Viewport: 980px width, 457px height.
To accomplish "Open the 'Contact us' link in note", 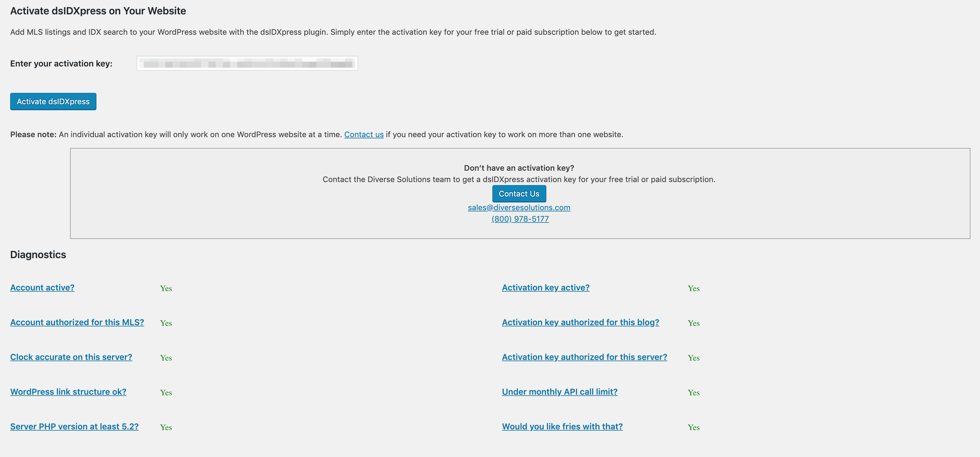I will [364, 135].
